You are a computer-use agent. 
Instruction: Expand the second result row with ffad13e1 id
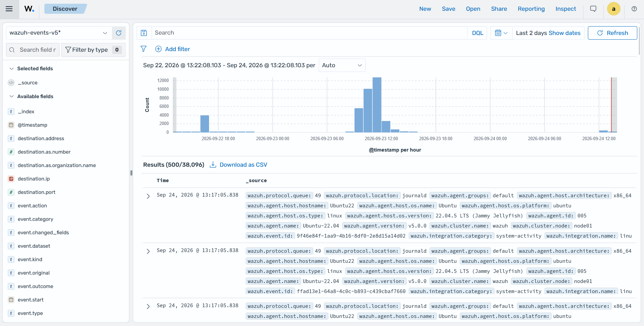point(148,251)
